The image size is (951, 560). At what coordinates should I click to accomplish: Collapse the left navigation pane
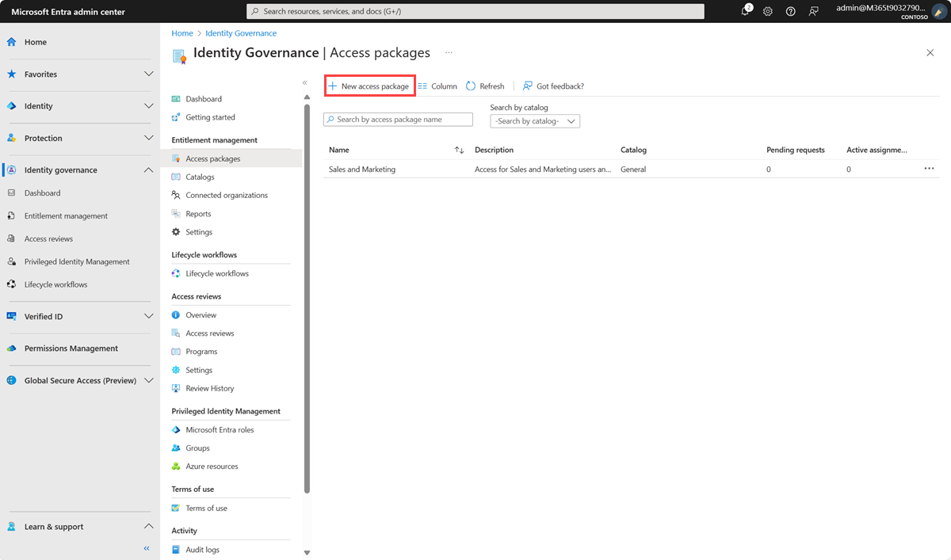click(146, 547)
